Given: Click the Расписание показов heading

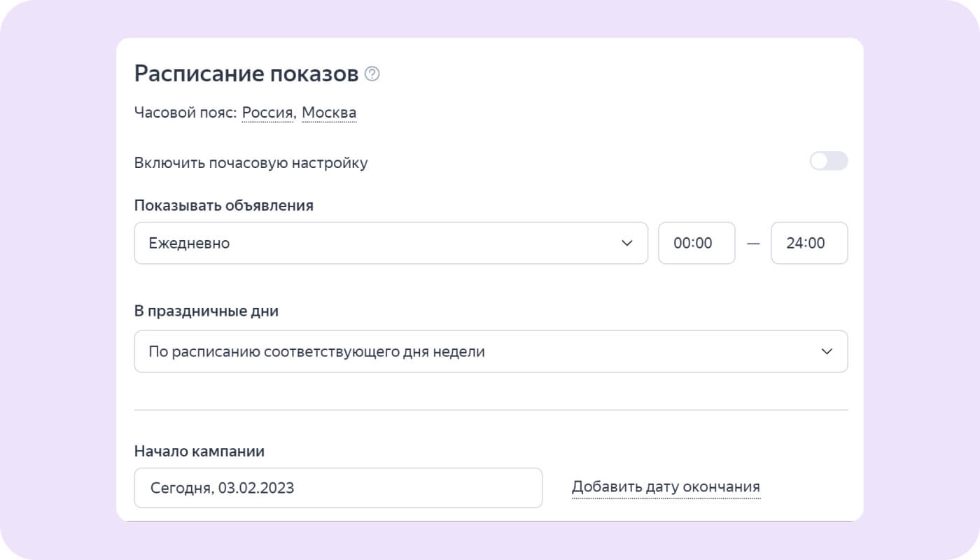Looking at the screenshot, I should [x=246, y=74].
